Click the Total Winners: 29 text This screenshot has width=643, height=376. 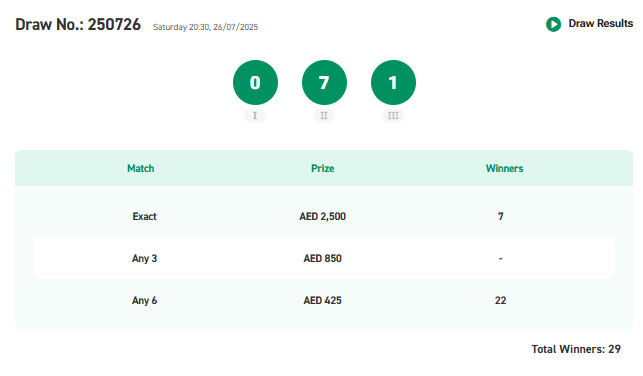(x=576, y=349)
